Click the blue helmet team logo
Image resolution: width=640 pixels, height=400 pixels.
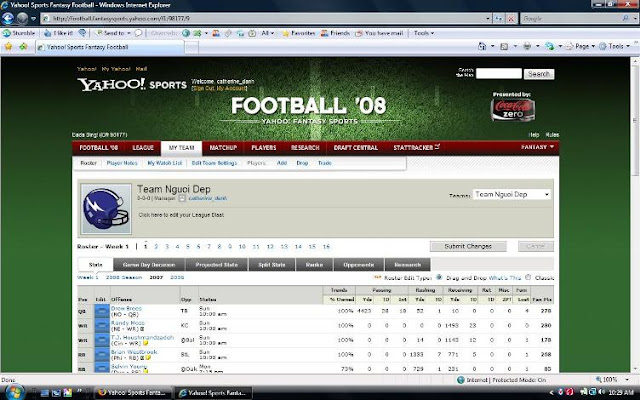[x=106, y=209]
